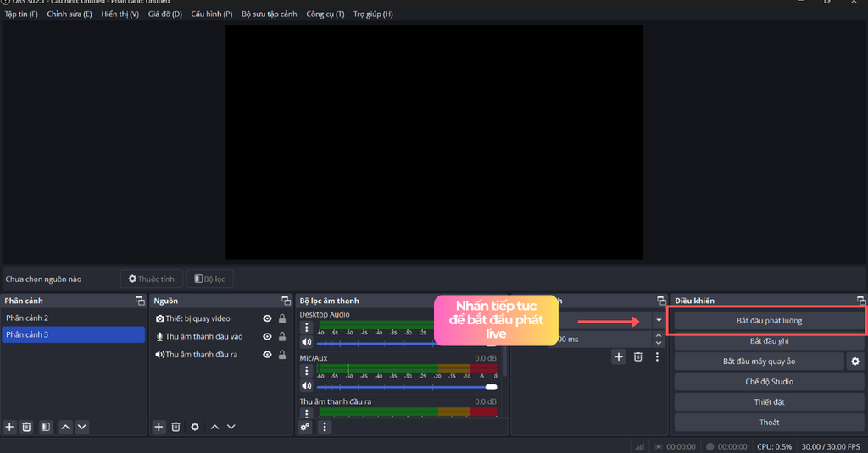Open Bộ sưu tập cảnh menu

click(269, 14)
